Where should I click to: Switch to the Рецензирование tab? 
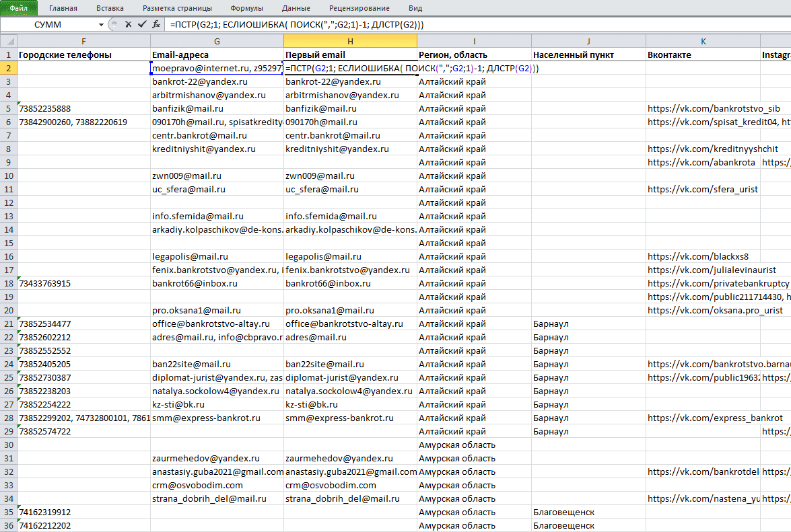(359, 8)
